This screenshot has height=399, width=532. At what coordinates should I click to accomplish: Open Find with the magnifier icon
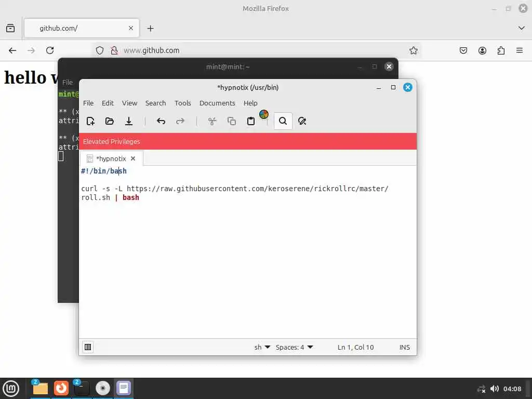(x=283, y=121)
